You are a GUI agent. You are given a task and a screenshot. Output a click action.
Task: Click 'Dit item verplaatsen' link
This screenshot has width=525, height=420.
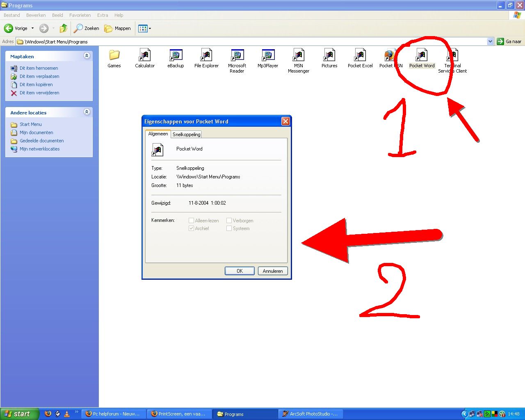(x=39, y=76)
